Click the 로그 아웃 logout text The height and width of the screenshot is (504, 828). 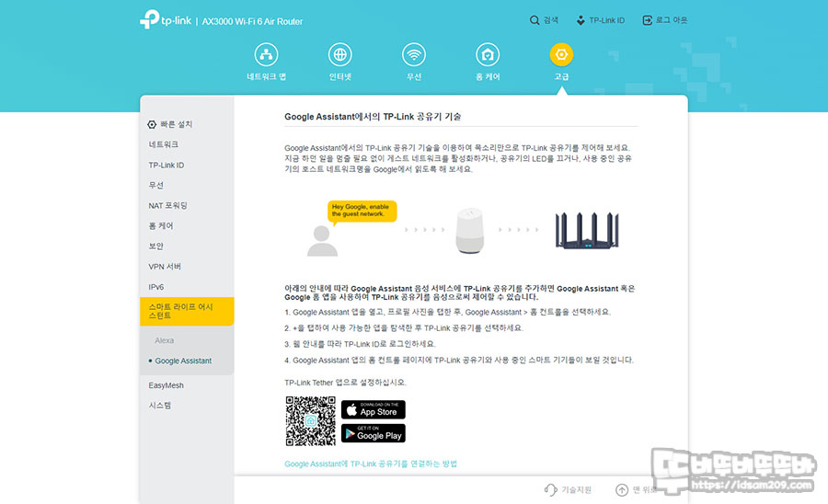point(672,20)
